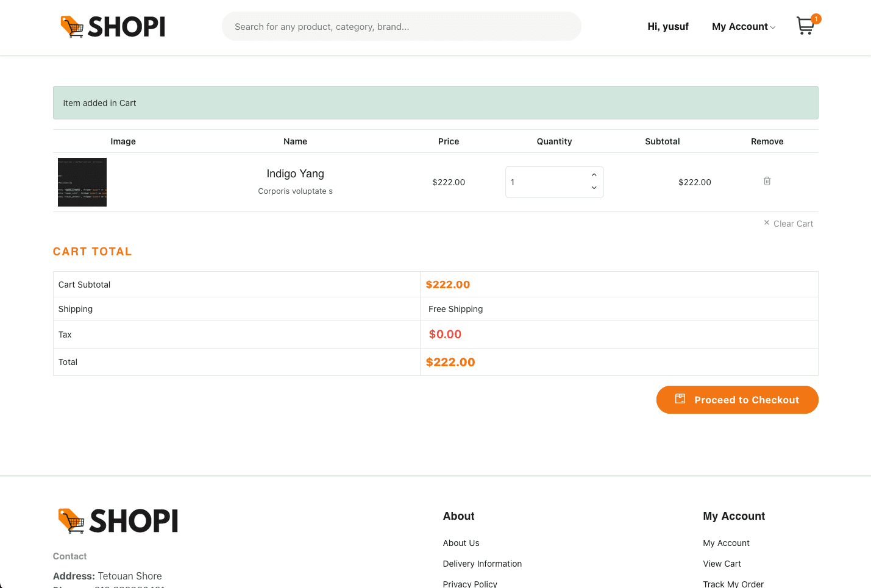This screenshot has height=588, width=871.
Task: Open My Account link in the footer
Action: [x=726, y=543]
